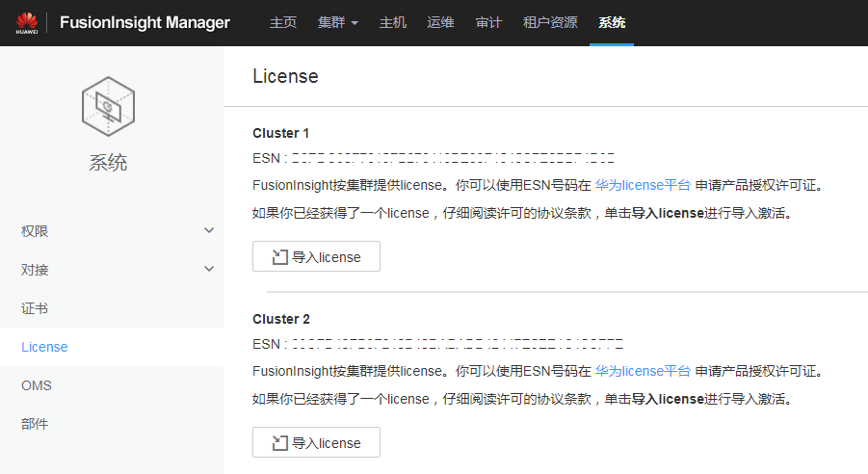Open the 集群 cluster dropdown menu
This screenshot has width=868, height=474.
[x=338, y=23]
